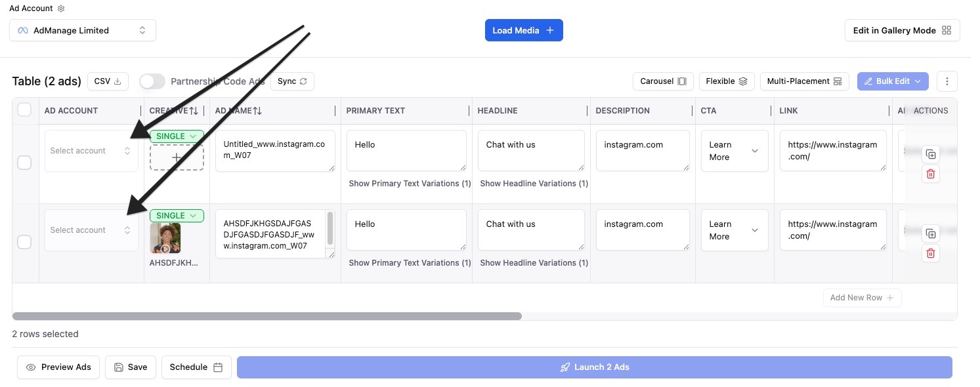Click the Sync button
The image size is (980, 387).
tap(292, 81)
